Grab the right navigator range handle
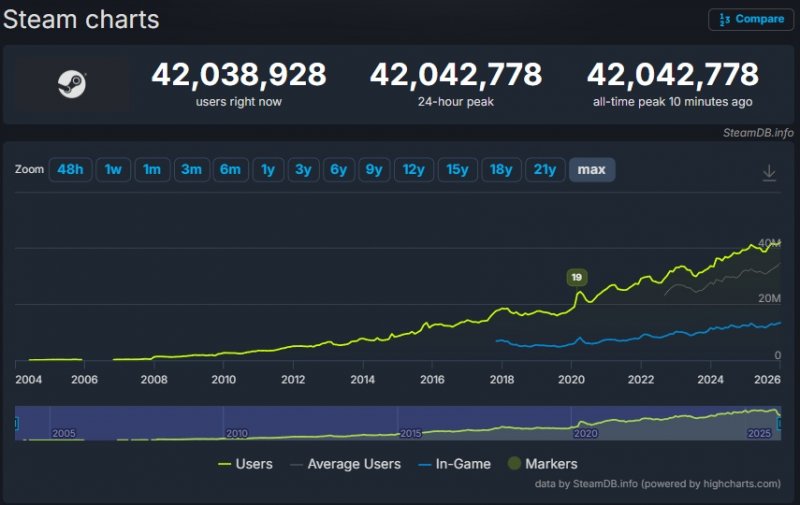Image resolution: width=800 pixels, height=505 pixels. coord(779,423)
